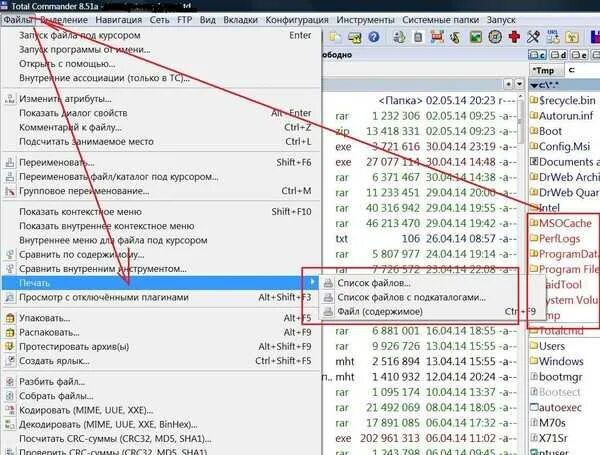Choose Открыть с помощью...
The height and width of the screenshot is (455, 600).
161,64
